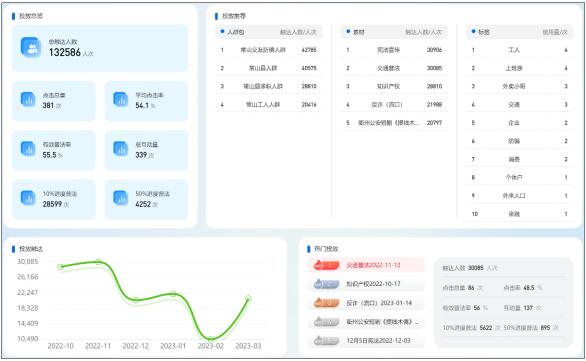Select the 2022-10-17 hot delivery entry

click(366, 284)
